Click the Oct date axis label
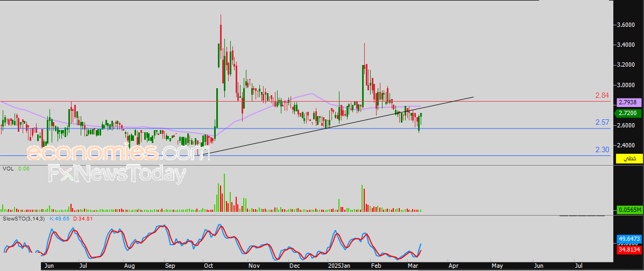The height and width of the screenshot is (271, 644). coord(209,266)
